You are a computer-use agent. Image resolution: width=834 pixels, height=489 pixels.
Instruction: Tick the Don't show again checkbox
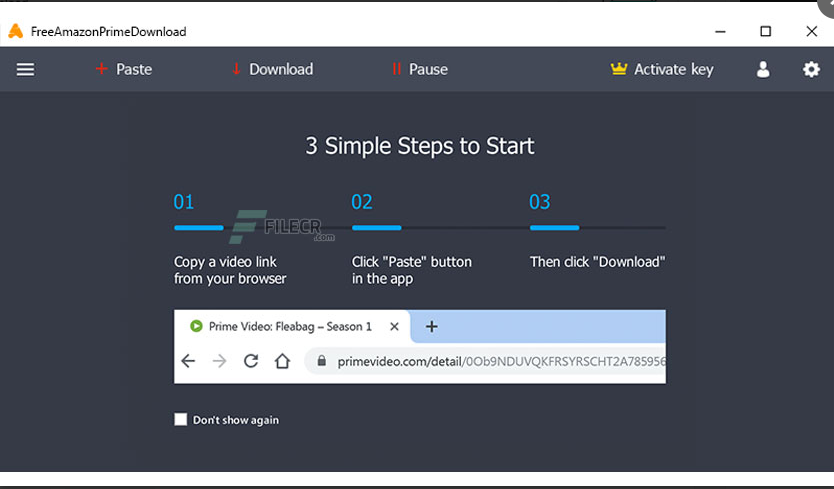tap(181, 419)
